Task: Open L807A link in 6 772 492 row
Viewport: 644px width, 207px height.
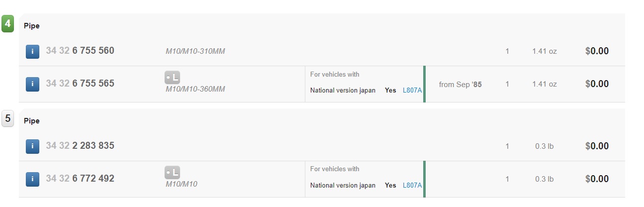Action: click(412, 185)
